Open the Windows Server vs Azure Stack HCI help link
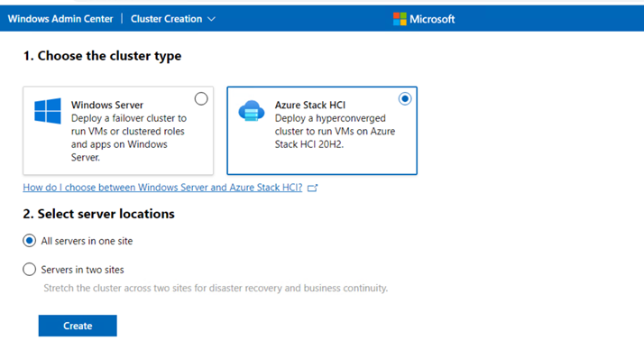 click(162, 188)
